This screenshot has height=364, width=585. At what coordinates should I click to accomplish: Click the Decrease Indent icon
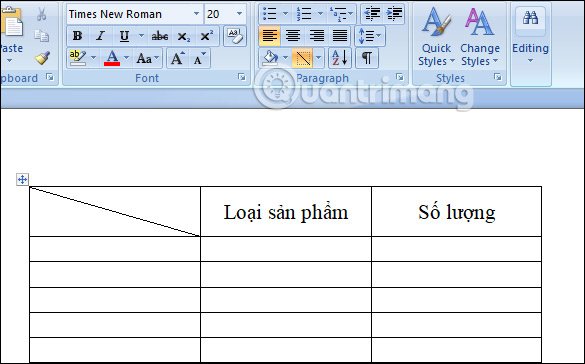pyautogui.click(x=372, y=14)
